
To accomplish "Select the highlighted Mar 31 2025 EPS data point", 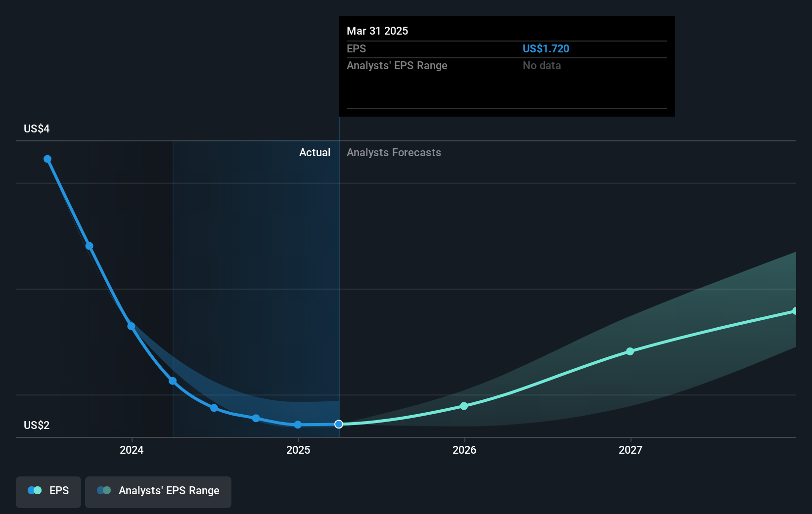I will tap(339, 424).
